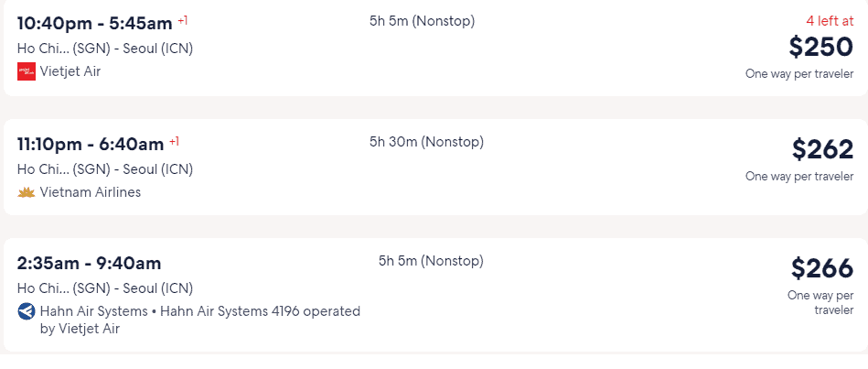The width and height of the screenshot is (868, 369).
Task: Click the route text under 11:10pm flight
Action: 105,169
